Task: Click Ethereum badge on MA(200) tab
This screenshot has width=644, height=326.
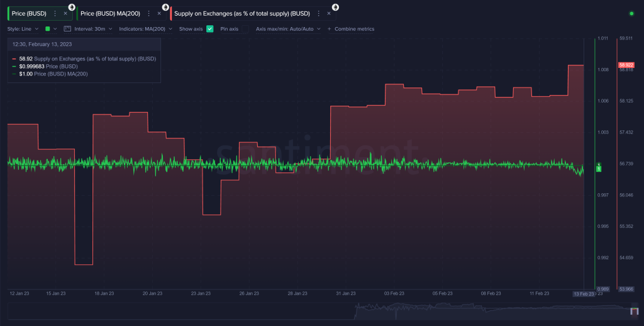Action: pos(165,8)
